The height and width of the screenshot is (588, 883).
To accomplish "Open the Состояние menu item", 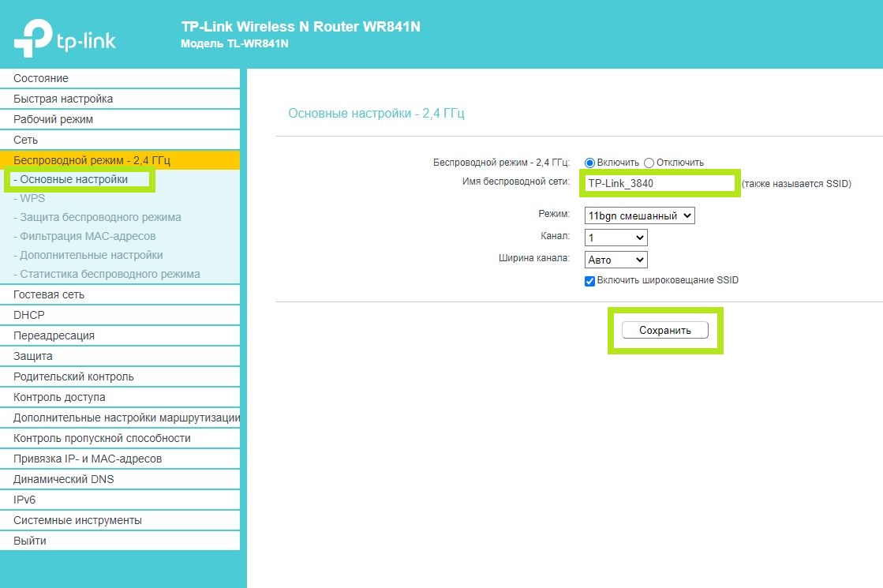I will (x=41, y=78).
